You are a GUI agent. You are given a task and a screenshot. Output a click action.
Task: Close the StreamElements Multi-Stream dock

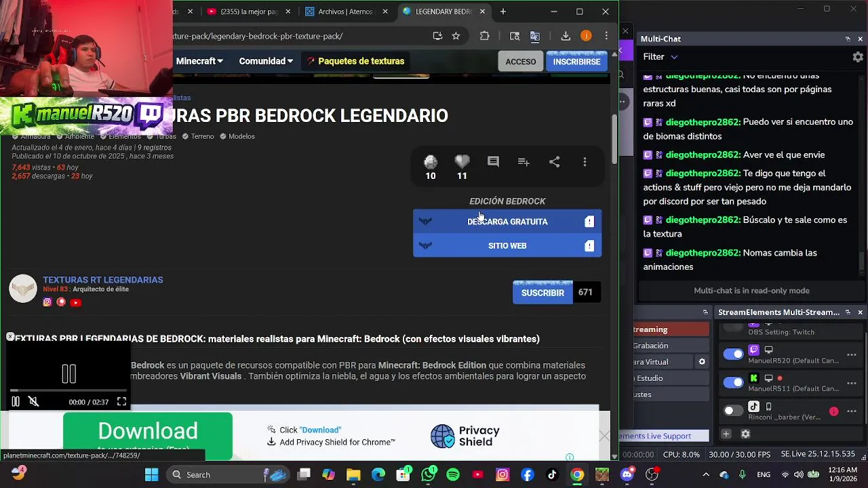coord(860,312)
